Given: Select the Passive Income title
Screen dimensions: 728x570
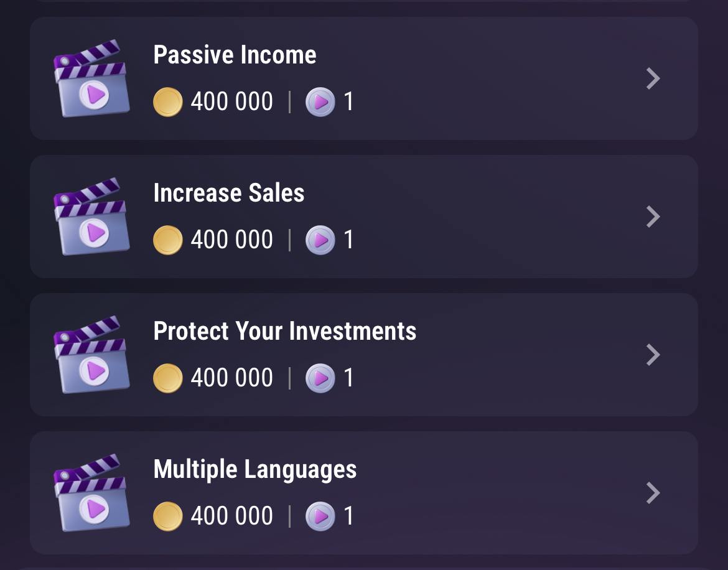Looking at the screenshot, I should tap(235, 55).
